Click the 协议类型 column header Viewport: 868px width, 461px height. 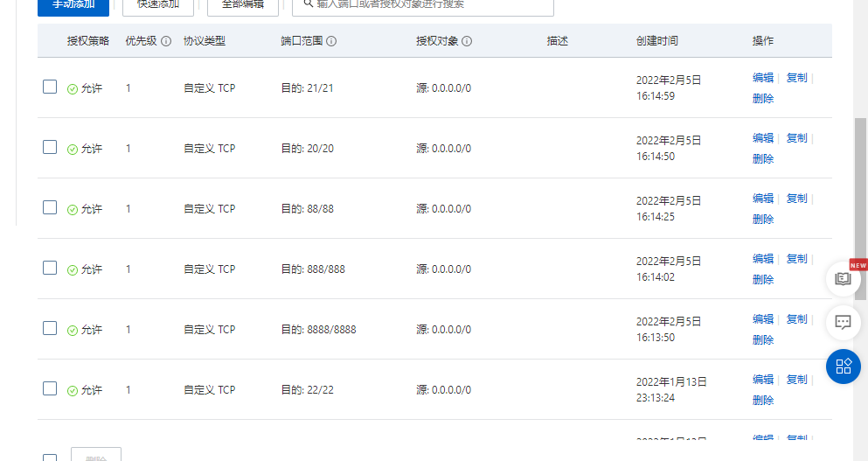coord(205,41)
